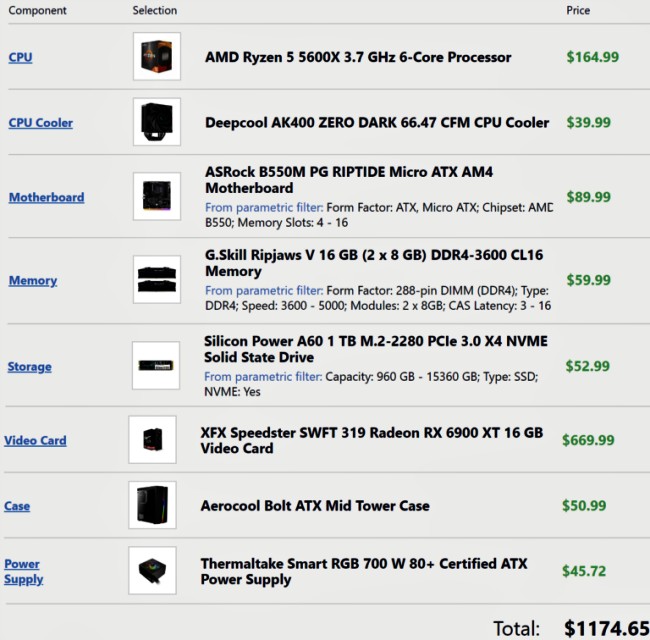Click the Deepcool AK400 cooler thumbnail

pos(157,122)
